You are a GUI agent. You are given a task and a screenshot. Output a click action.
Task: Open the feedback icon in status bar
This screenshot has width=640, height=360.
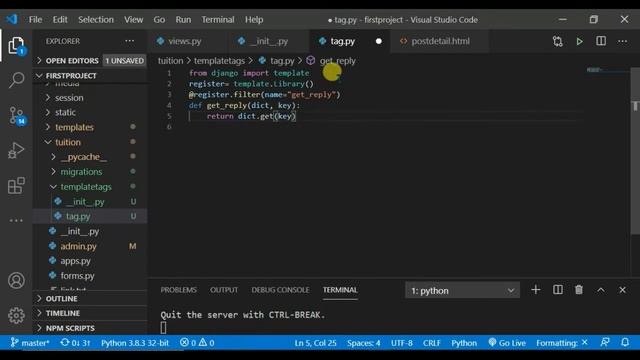[x=605, y=342]
